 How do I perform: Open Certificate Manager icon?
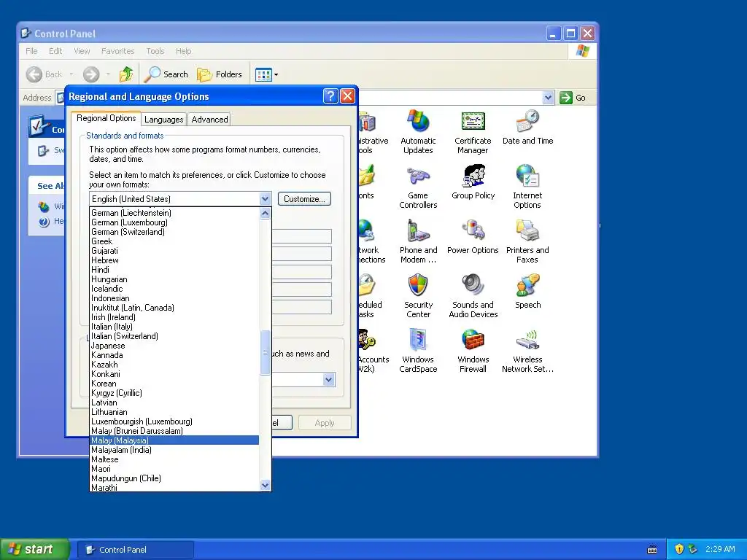(473, 132)
